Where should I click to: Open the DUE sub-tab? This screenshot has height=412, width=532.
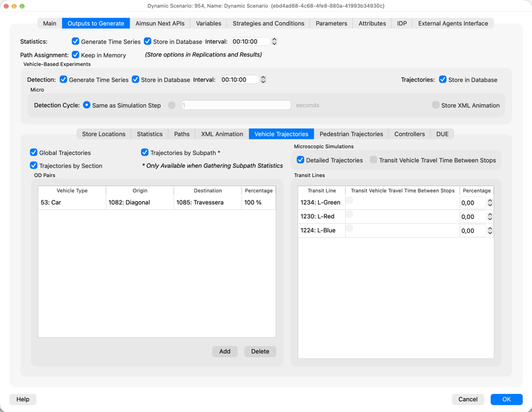pyautogui.click(x=442, y=134)
